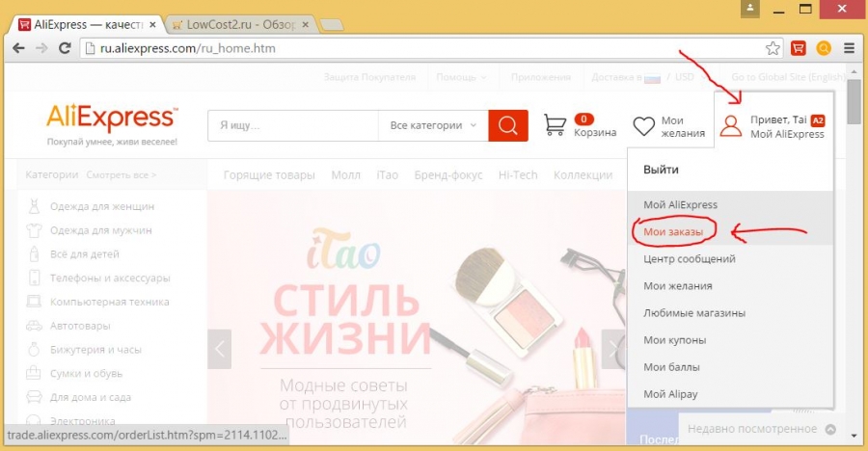Screen dimensions: 868x451
Task: Click the phone icon for Телефоны и аксессуары
Action: 34,278
